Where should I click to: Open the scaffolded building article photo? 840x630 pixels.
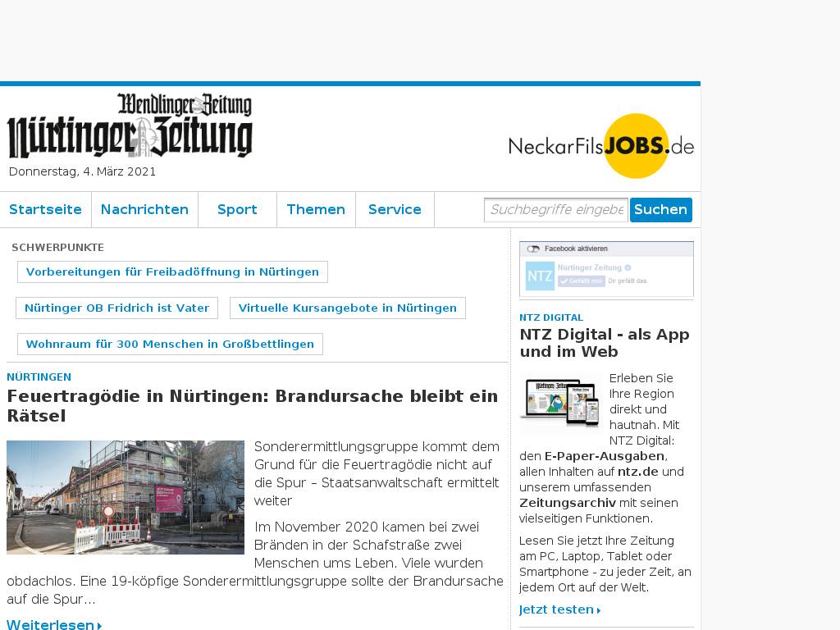pyautogui.click(x=126, y=497)
